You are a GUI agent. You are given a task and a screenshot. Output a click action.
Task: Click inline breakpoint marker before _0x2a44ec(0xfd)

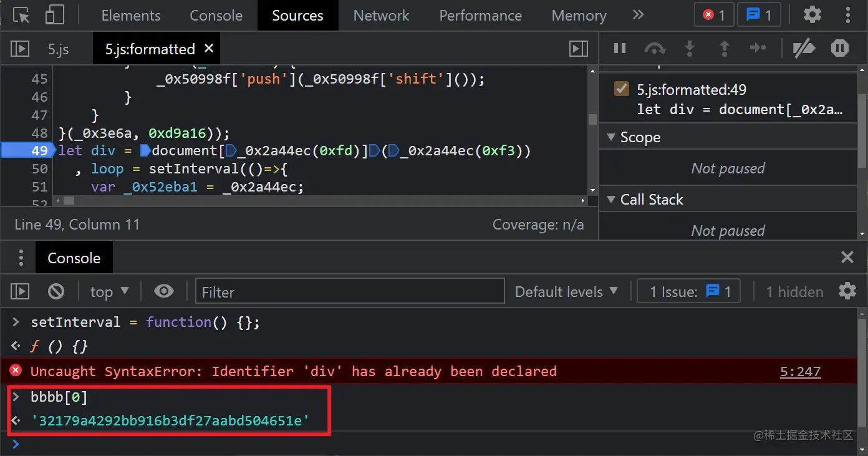tap(231, 150)
